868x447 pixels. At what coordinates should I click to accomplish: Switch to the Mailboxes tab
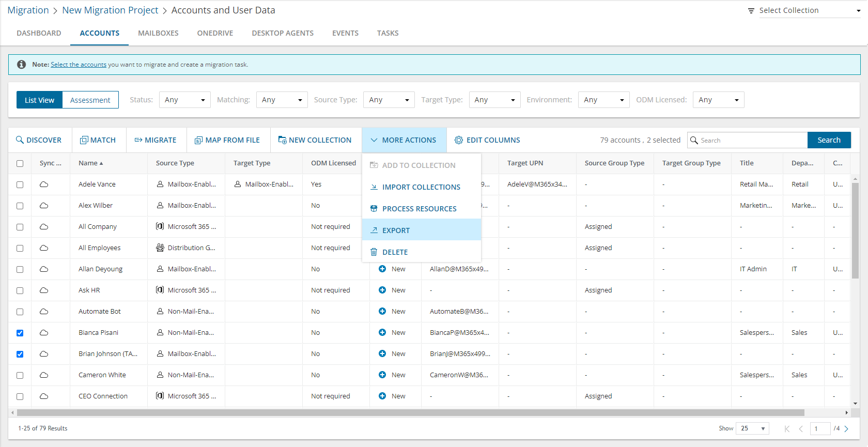(158, 33)
